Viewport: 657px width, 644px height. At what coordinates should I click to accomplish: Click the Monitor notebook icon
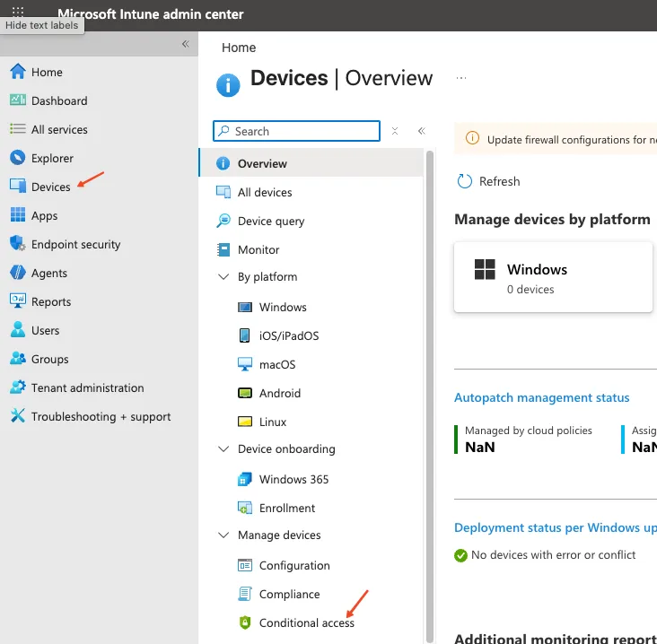point(223,249)
